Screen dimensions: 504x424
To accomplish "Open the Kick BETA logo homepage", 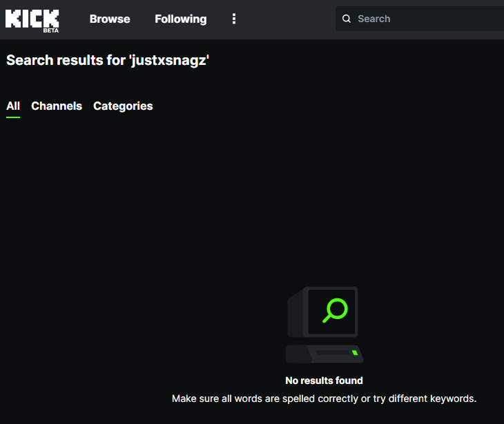I will (x=32, y=20).
